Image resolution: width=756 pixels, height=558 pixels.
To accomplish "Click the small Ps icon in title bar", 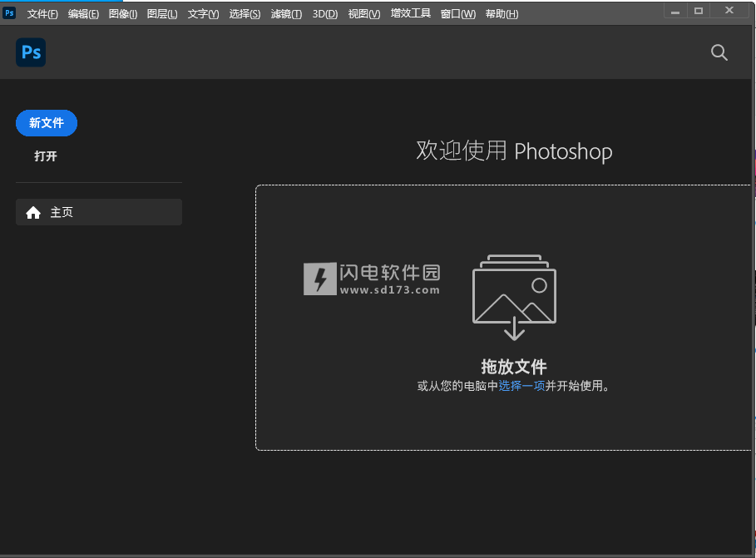I will click(x=9, y=13).
